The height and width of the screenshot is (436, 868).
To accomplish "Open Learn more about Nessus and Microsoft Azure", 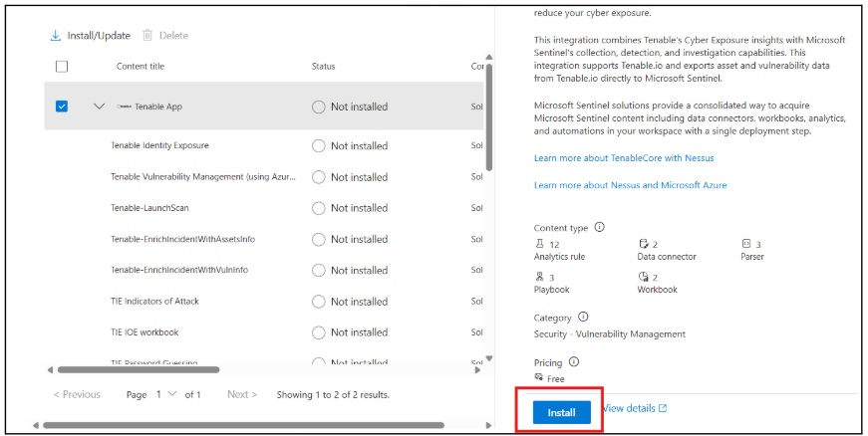I will [x=630, y=185].
